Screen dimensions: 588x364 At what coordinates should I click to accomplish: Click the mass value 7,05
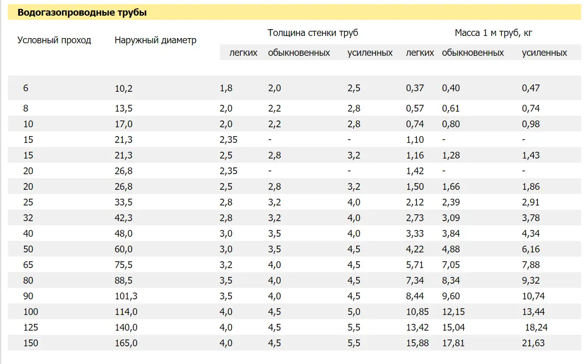[451, 265]
